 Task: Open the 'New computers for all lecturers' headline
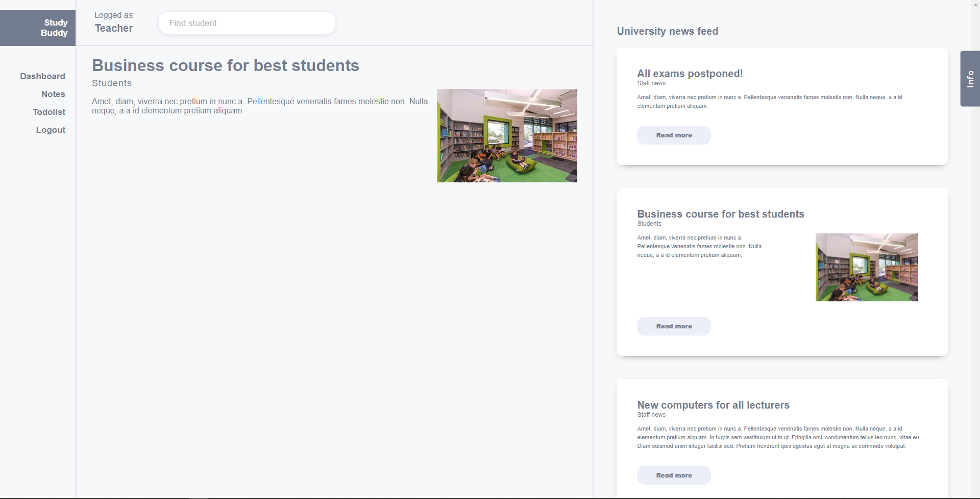point(713,405)
